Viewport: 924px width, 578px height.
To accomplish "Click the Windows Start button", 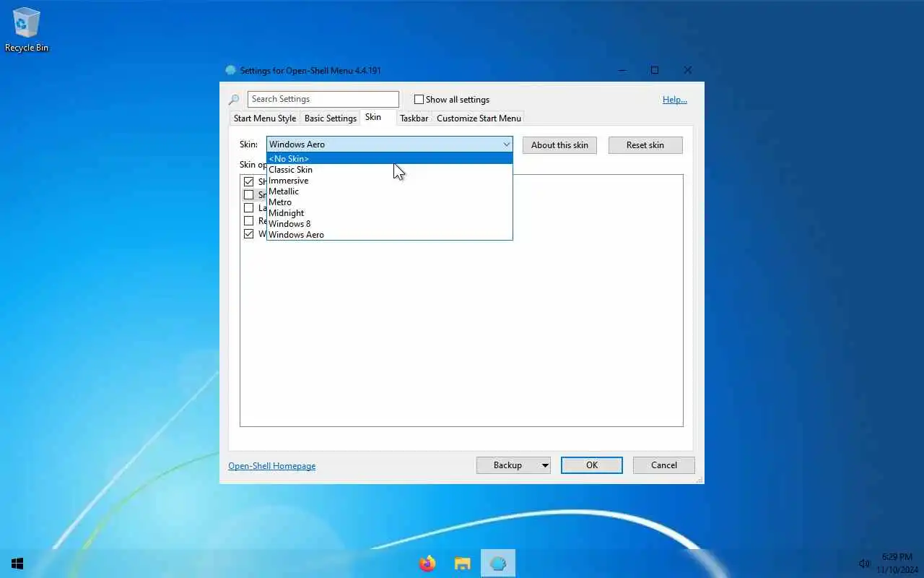I will [17, 563].
